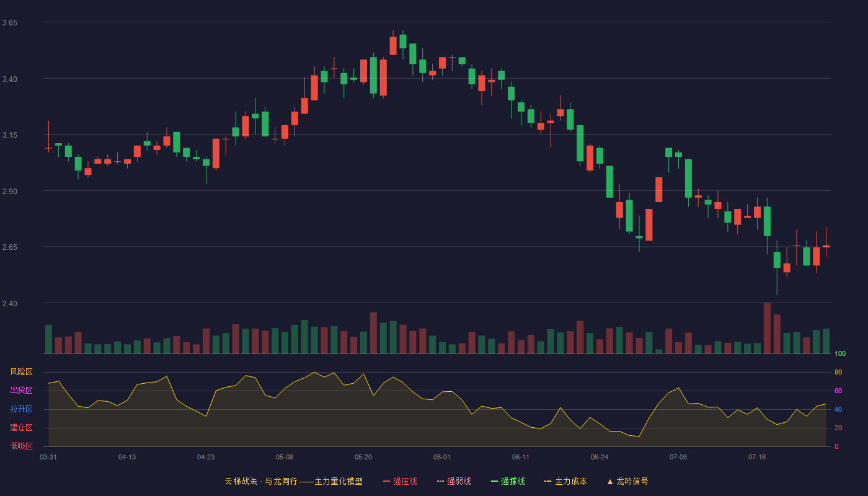Click the 80 indicator axis value
The width and height of the screenshot is (868, 496).
click(x=838, y=372)
